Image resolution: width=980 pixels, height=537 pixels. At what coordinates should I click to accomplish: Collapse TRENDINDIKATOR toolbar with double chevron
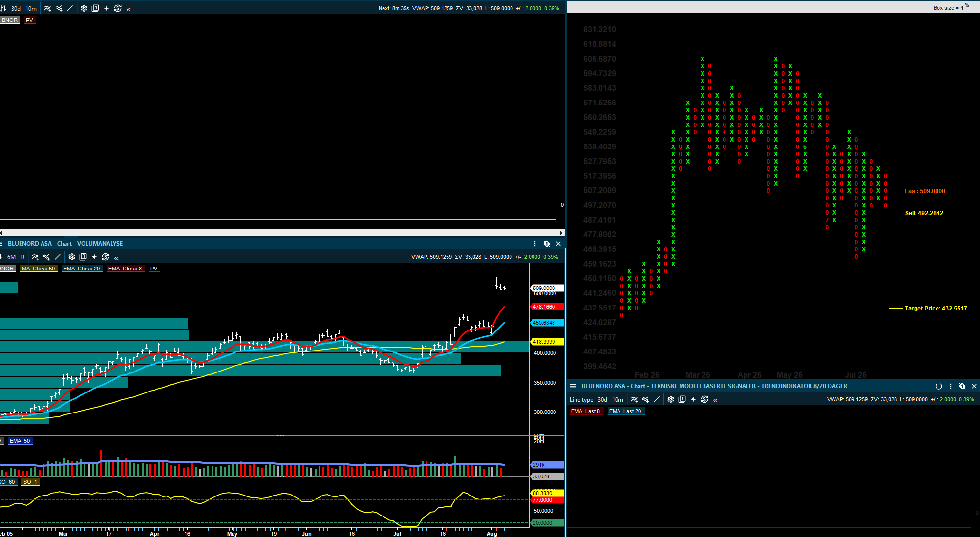click(715, 400)
